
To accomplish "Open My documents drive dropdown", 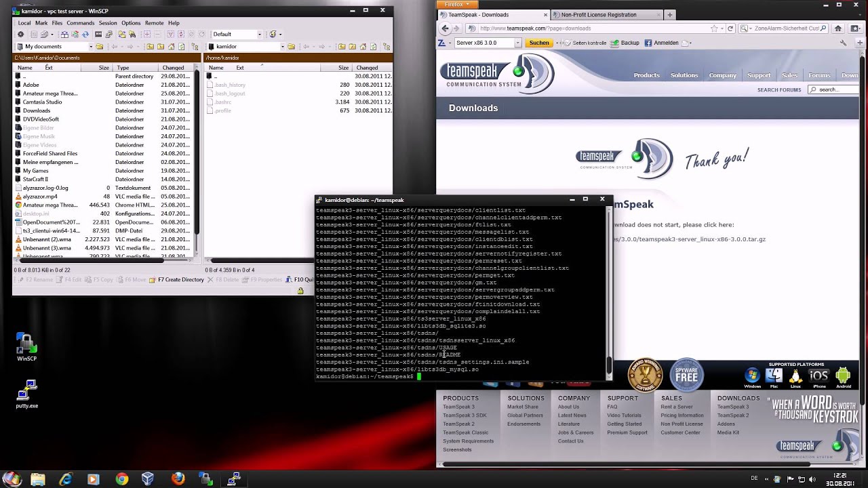I will click(91, 47).
